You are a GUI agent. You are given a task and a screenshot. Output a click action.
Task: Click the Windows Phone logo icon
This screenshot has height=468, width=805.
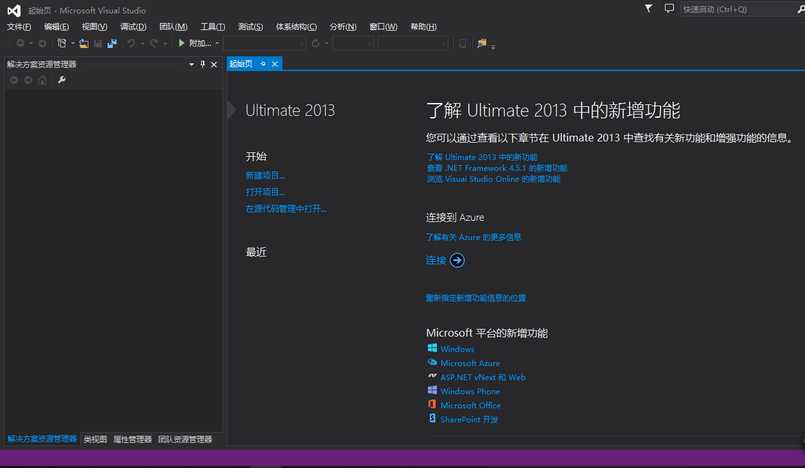[x=432, y=391]
